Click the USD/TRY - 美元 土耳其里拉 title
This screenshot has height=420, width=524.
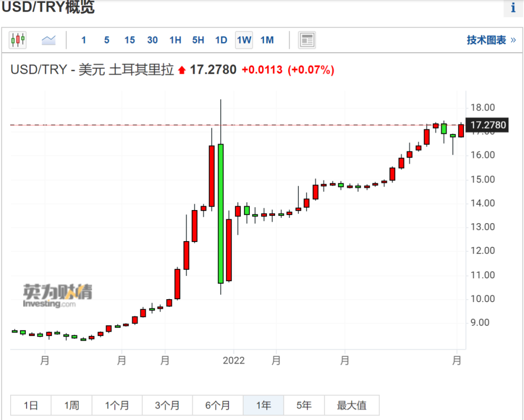click(x=92, y=70)
